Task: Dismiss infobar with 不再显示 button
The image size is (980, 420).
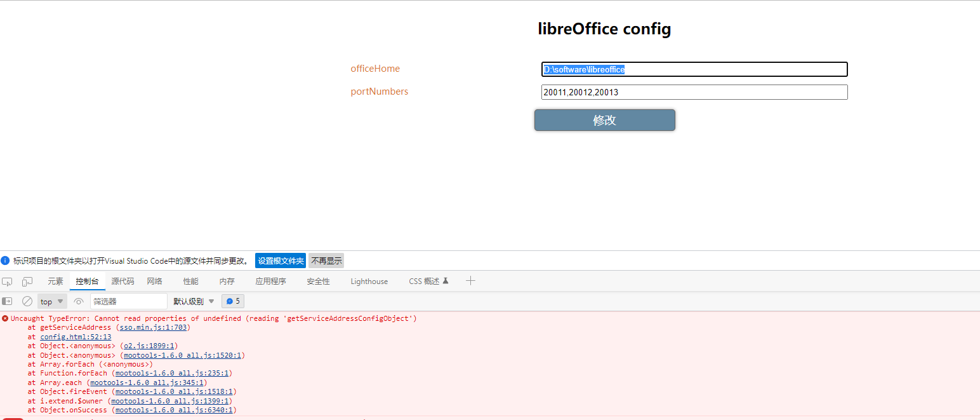Action: point(326,261)
